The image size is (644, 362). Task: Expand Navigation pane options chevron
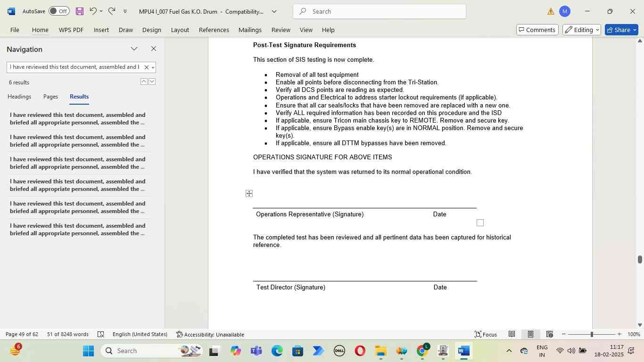coord(134,49)
